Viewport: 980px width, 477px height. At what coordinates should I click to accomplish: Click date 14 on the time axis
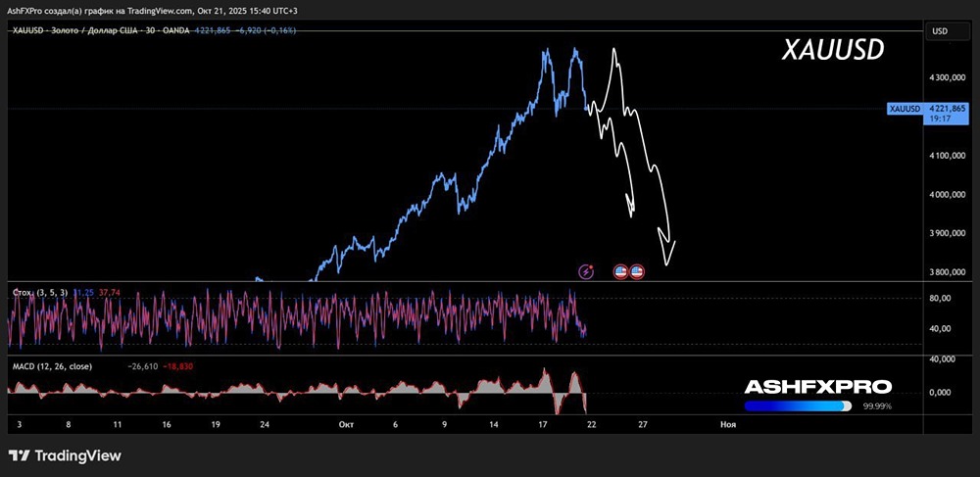(494, 424)
